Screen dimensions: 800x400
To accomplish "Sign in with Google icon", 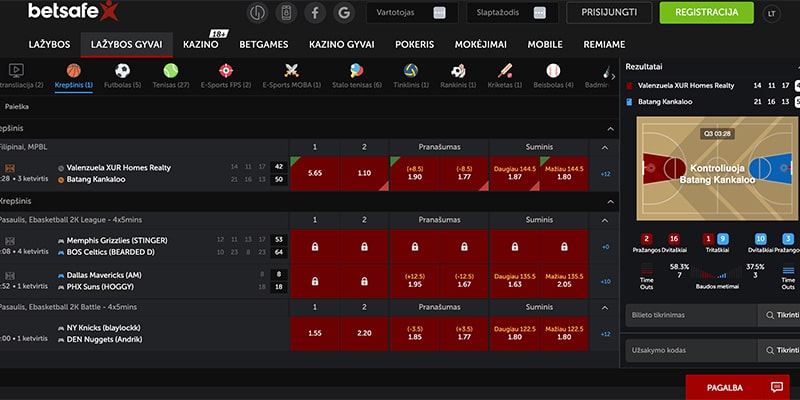I will point(344,13).
